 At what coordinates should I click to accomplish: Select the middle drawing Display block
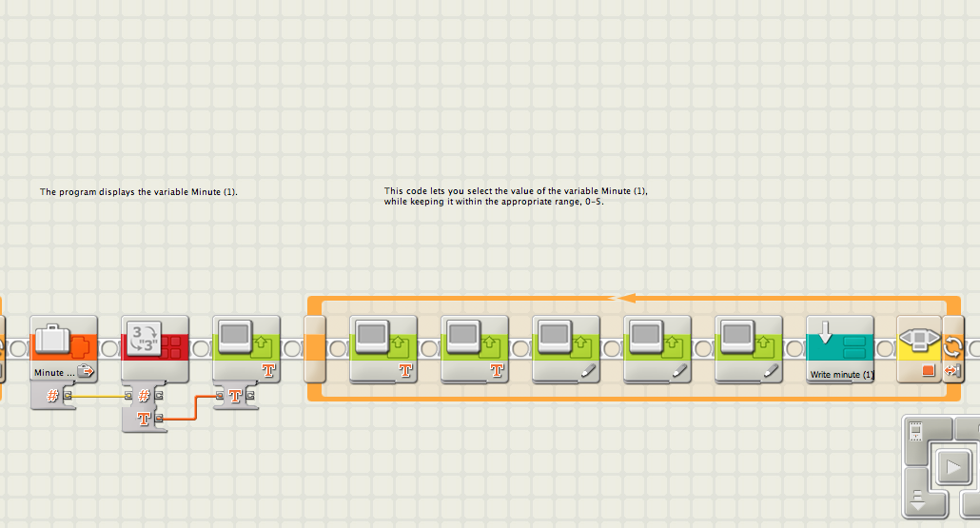click(657, 345)
